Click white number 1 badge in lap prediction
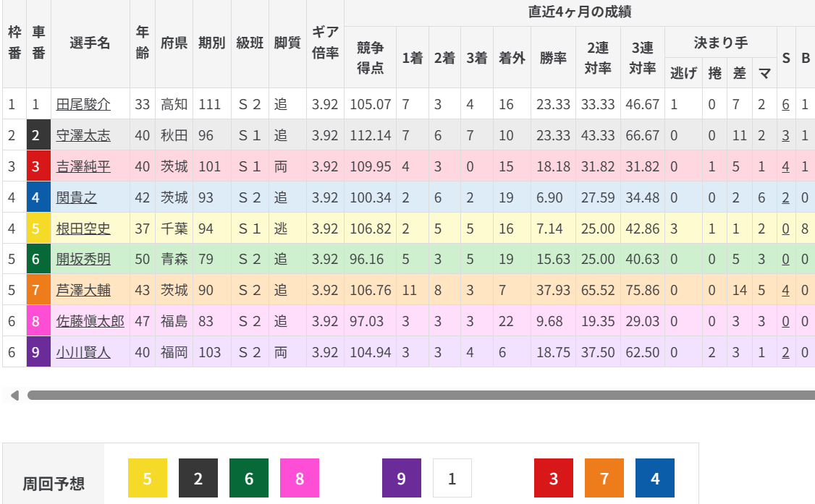Screen dimensions: 815x504 [x=452, y=478]
